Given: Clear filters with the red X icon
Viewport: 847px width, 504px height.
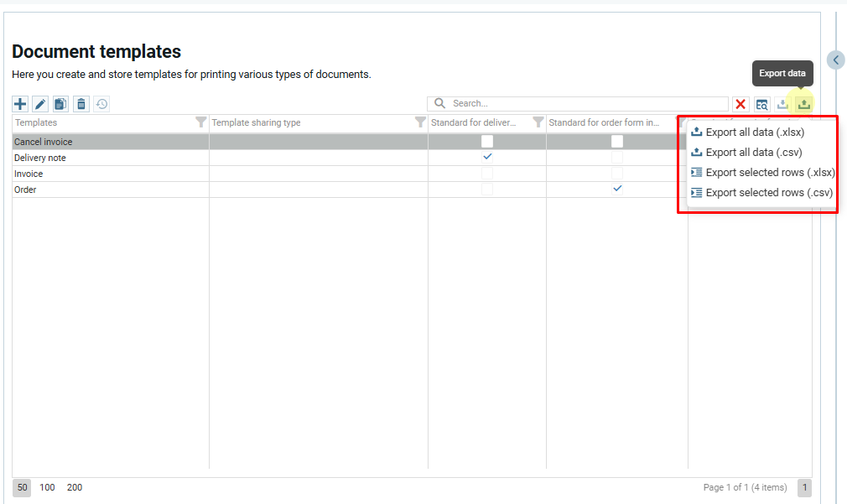Looking at the screenshot, I should 740,104.
